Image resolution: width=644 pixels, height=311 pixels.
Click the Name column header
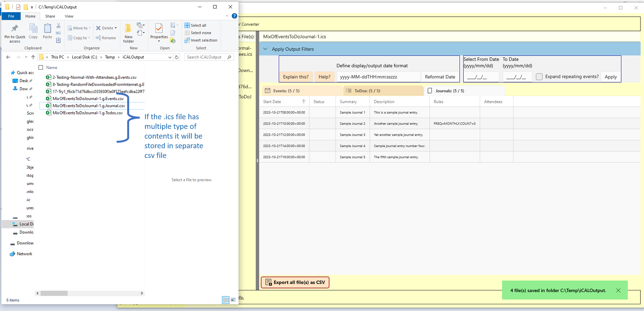tap(52, 67)
